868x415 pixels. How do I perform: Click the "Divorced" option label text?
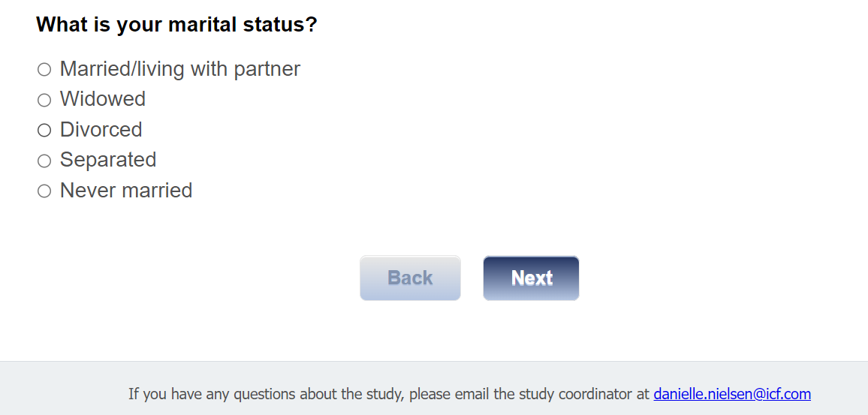click(x=101, y=130)
